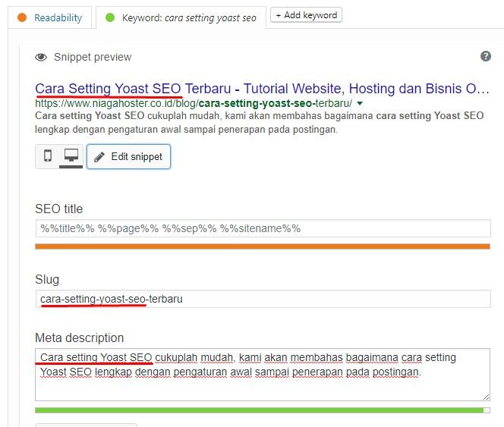The image size is (504, 427).
Task: Switch to desktop preview icon
Action: pyautogui.click(x=71, y=155)
